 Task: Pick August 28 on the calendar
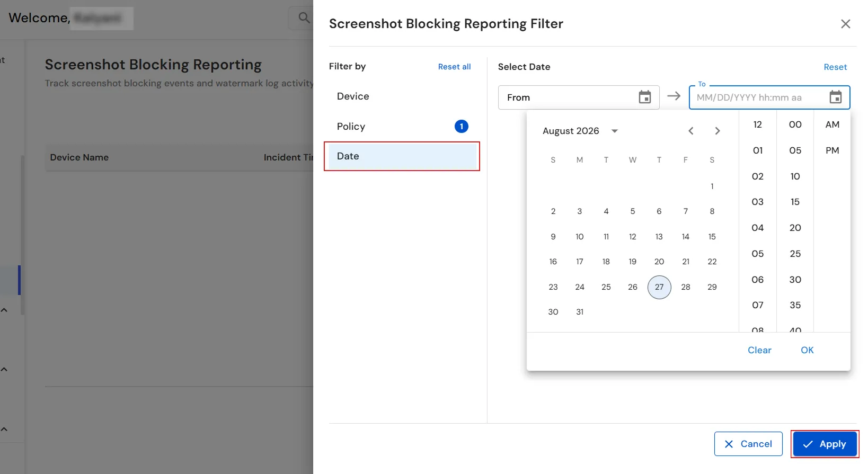click(686, 287)
